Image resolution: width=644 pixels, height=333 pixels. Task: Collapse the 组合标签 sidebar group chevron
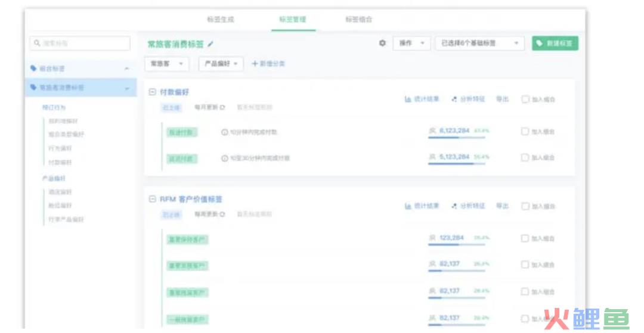[x=127, y=69]
